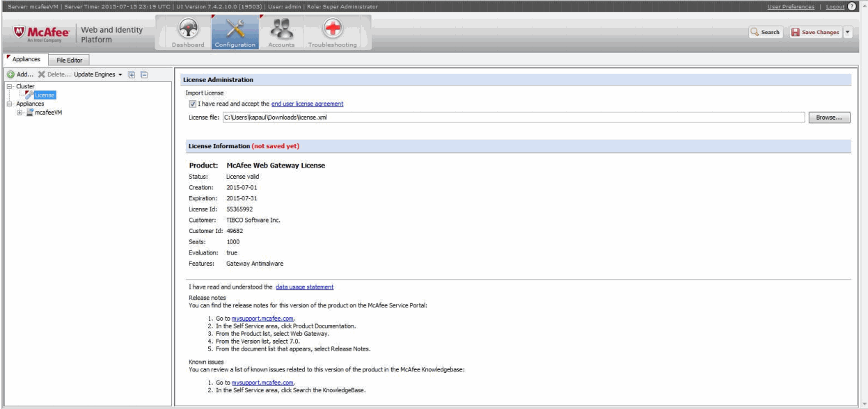Screen dimensions: 868x409
Task: Open the data usage statement link
Action: tap(304, 287)
